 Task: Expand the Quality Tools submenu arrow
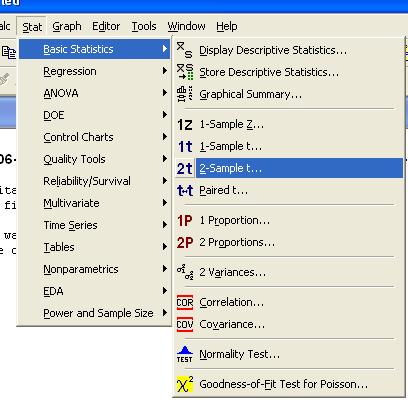click(x=165, y=159)
